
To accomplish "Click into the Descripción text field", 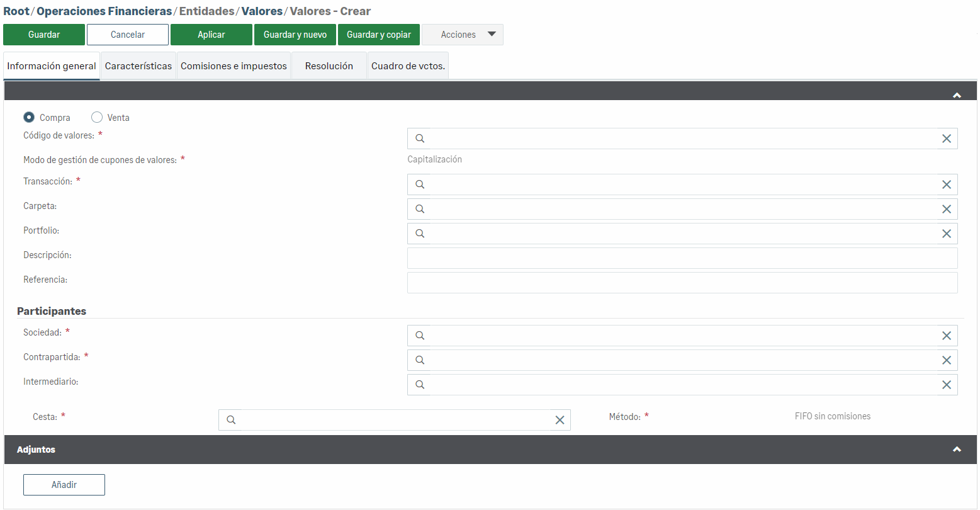I will 682,258.
